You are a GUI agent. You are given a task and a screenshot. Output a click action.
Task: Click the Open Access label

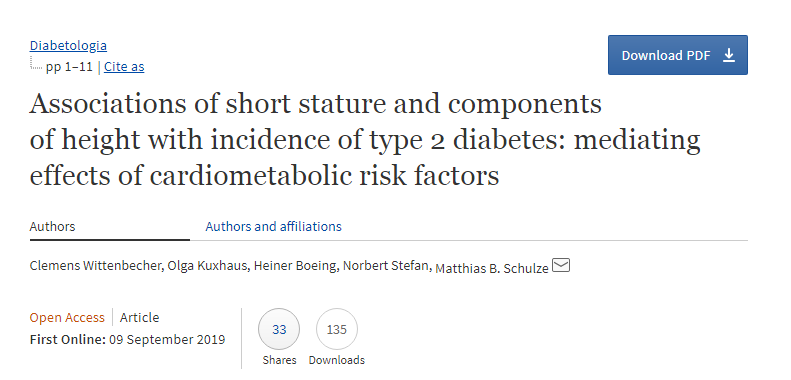click(x=67, y=317)
